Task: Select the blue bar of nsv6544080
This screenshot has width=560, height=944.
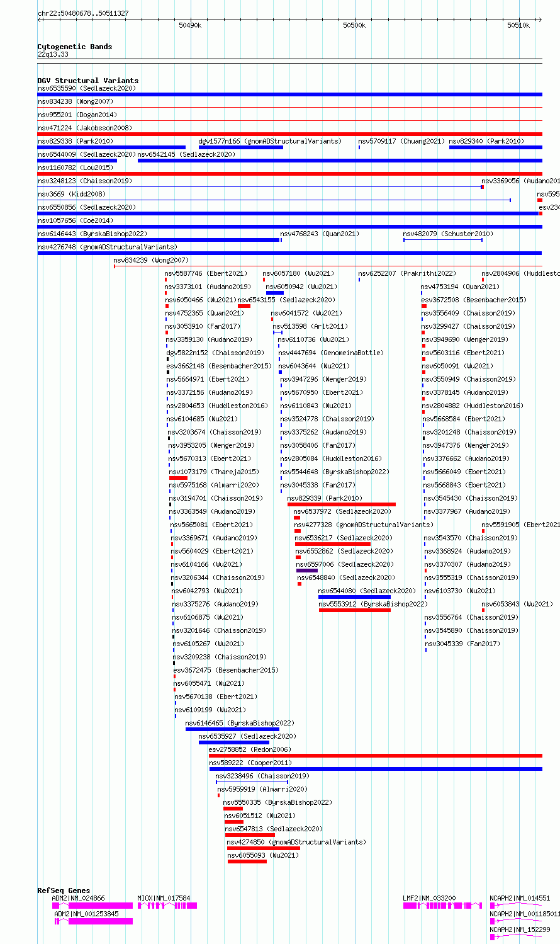Action: tap(354, 597)
